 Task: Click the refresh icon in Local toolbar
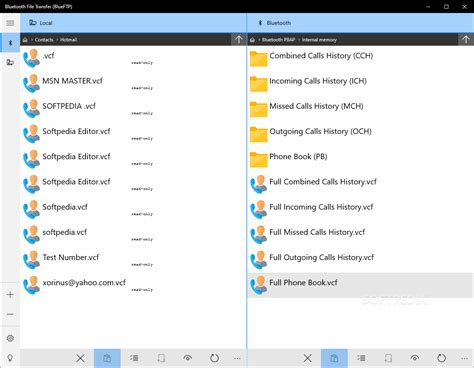click(214, 358)
